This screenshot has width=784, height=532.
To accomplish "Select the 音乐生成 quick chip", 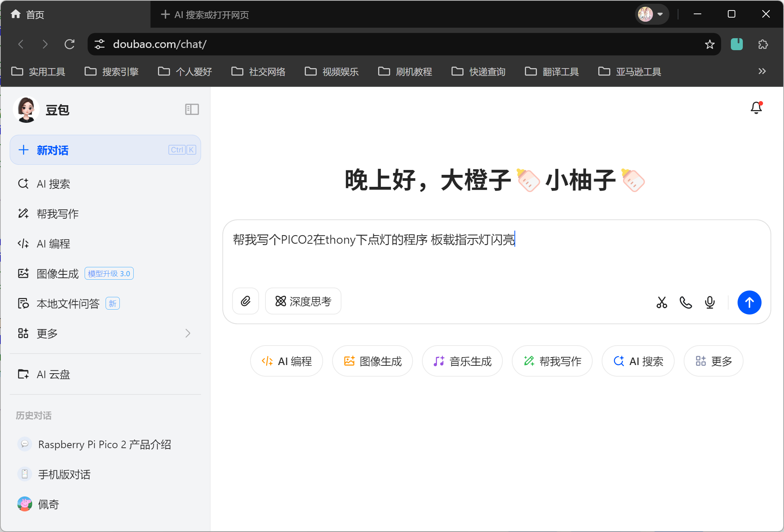I will coord(462,361).
